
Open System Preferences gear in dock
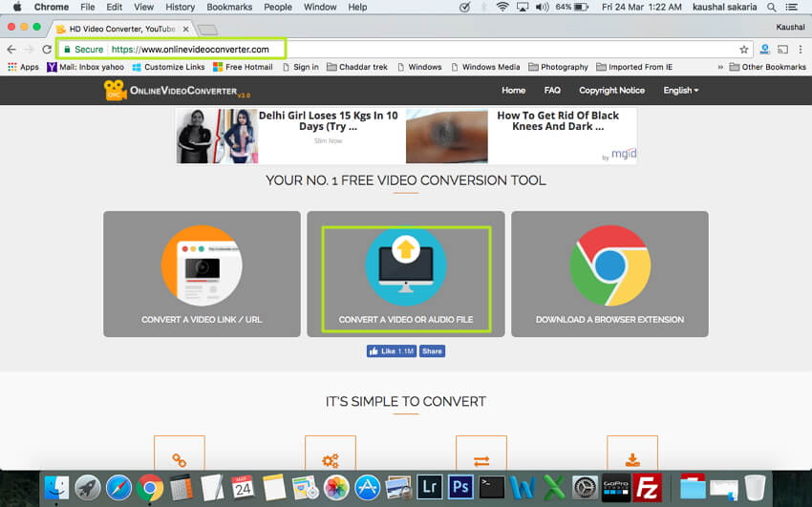click(586, 487)
